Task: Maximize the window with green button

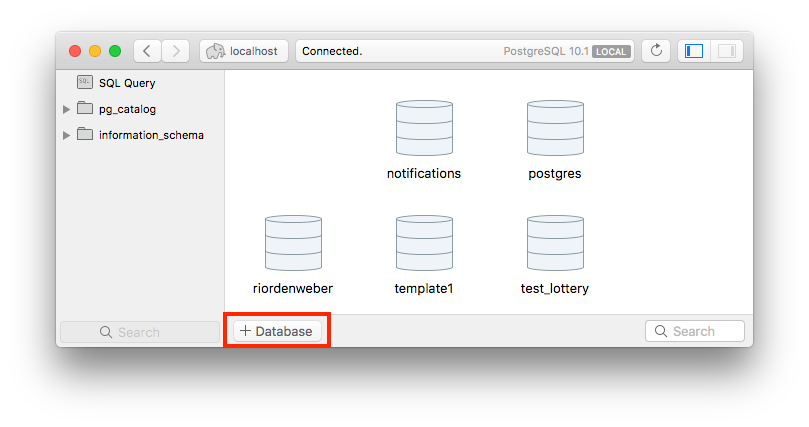Action: point(115,51)
